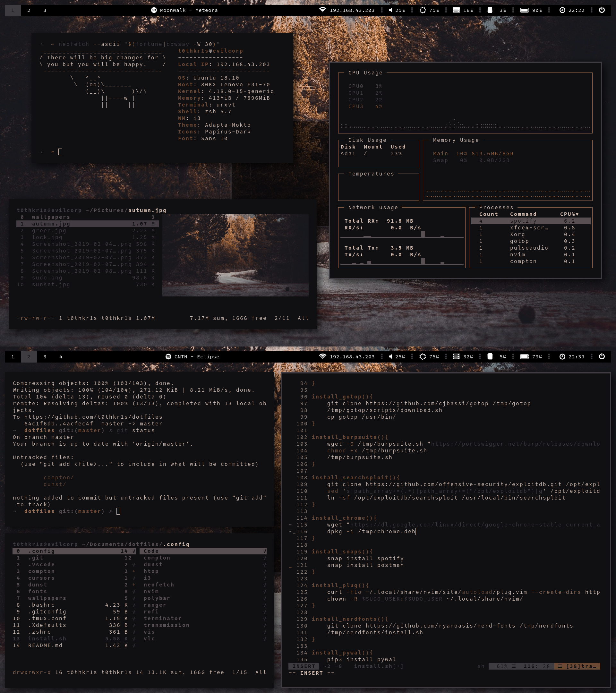
Task: Switch to workspace 4 in lower bar
Action: pyautogui.click(x=61, y=357)
